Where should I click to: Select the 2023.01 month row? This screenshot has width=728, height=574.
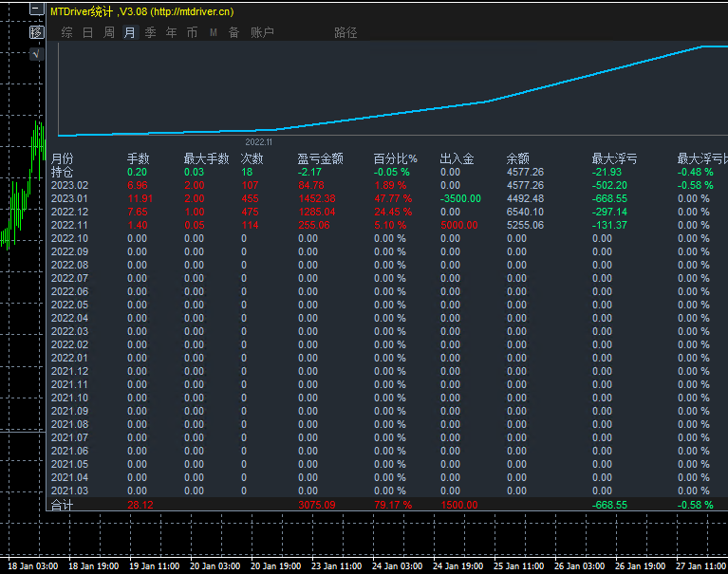point(387,198)
